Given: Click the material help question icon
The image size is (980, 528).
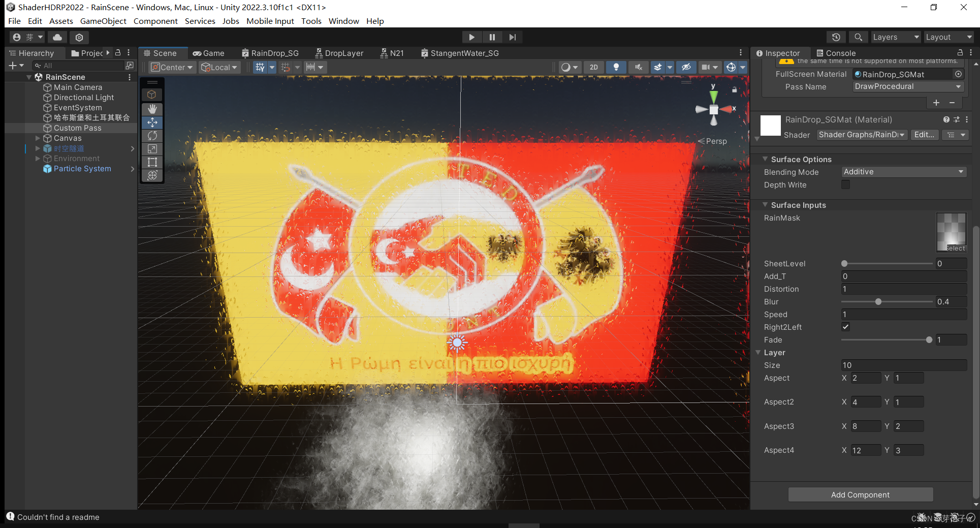Looking at the screenshot, I should (x=946, y=119).
